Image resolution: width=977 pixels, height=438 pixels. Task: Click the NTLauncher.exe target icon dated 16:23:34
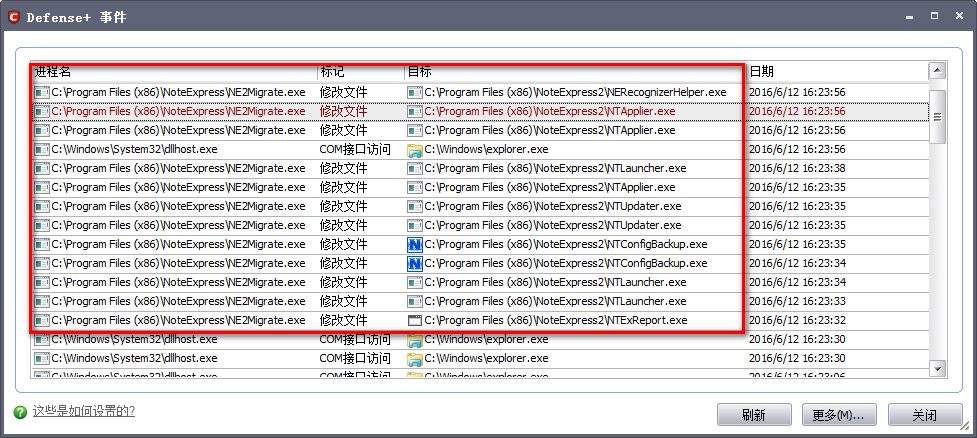[x=414, y=282]
